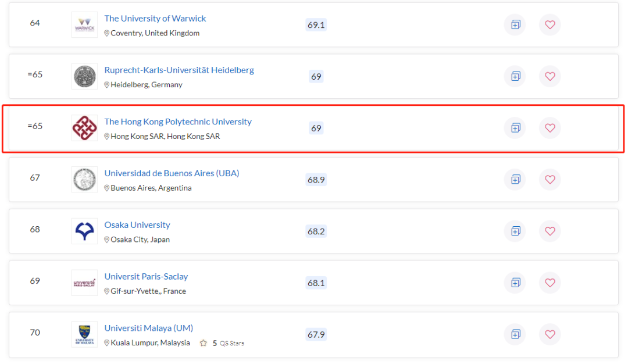
Task: Open Universit Paris-Saclay link
Action: click(x=146, y=277)
